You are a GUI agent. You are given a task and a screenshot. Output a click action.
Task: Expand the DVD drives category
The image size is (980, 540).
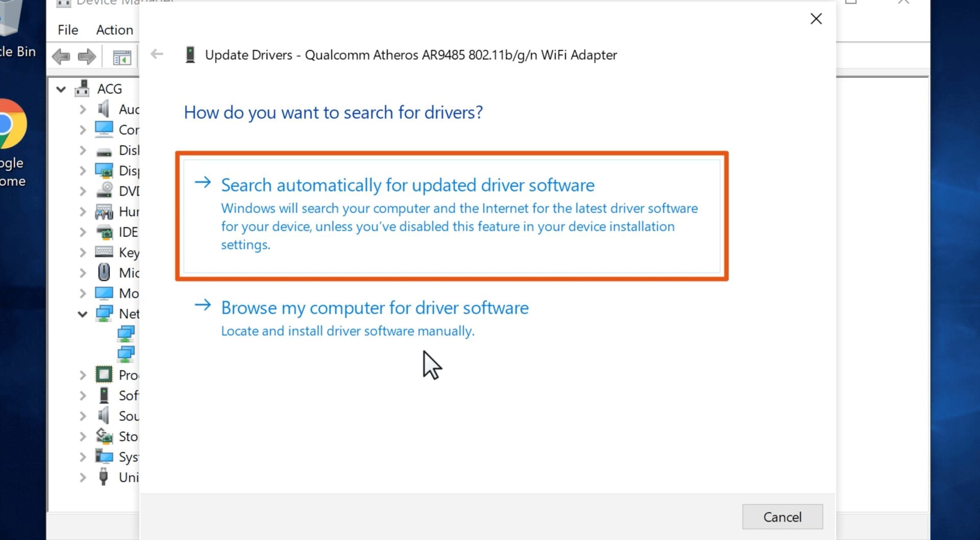83,191
